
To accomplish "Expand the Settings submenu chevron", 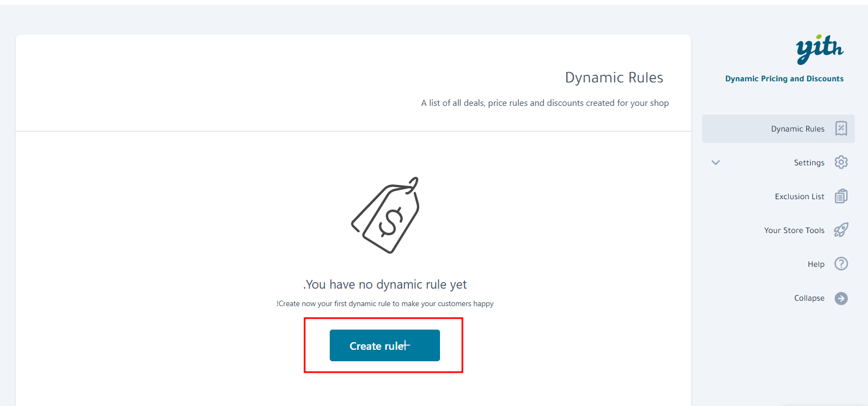I will [716, 163].
